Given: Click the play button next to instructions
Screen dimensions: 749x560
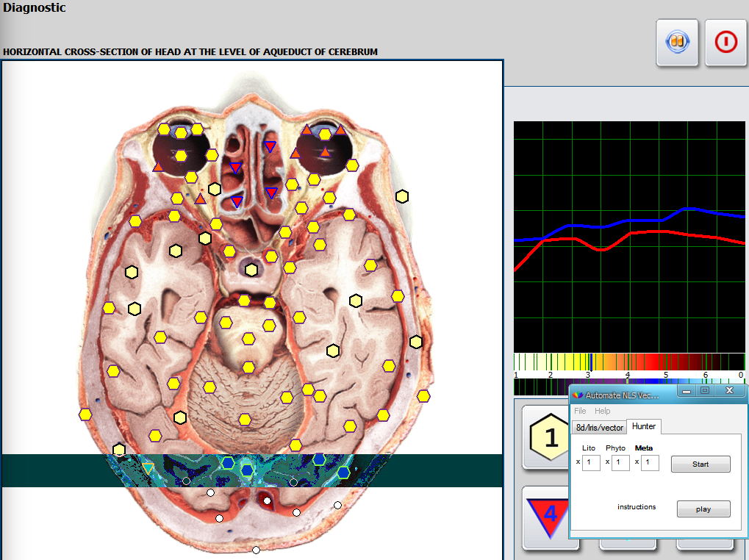Looking at the screenshot, I should click(x=703, y=509).
